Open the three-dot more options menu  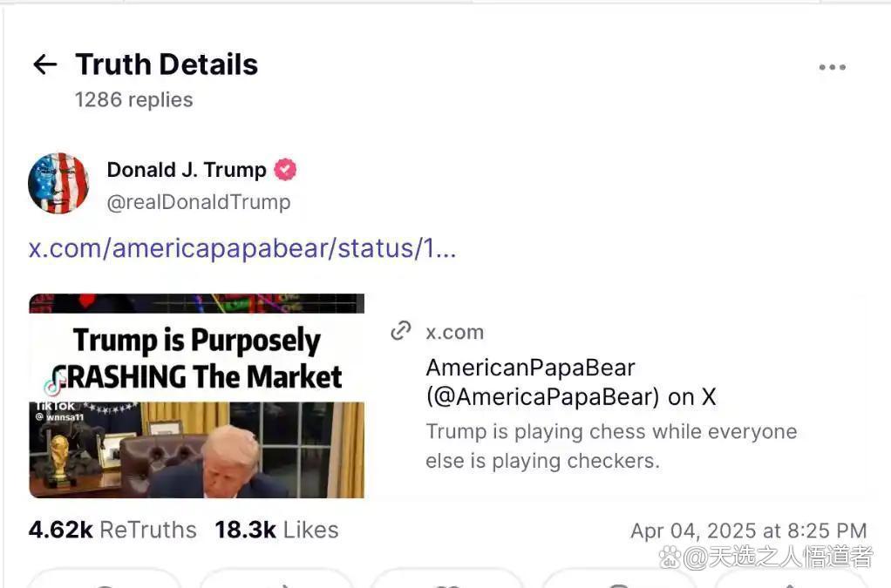[x=832, y=67]
